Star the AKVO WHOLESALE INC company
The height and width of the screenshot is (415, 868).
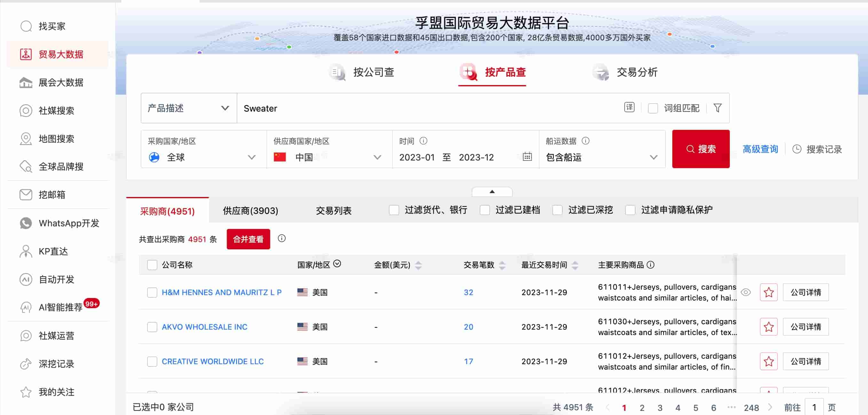click(x=768, y=326)
